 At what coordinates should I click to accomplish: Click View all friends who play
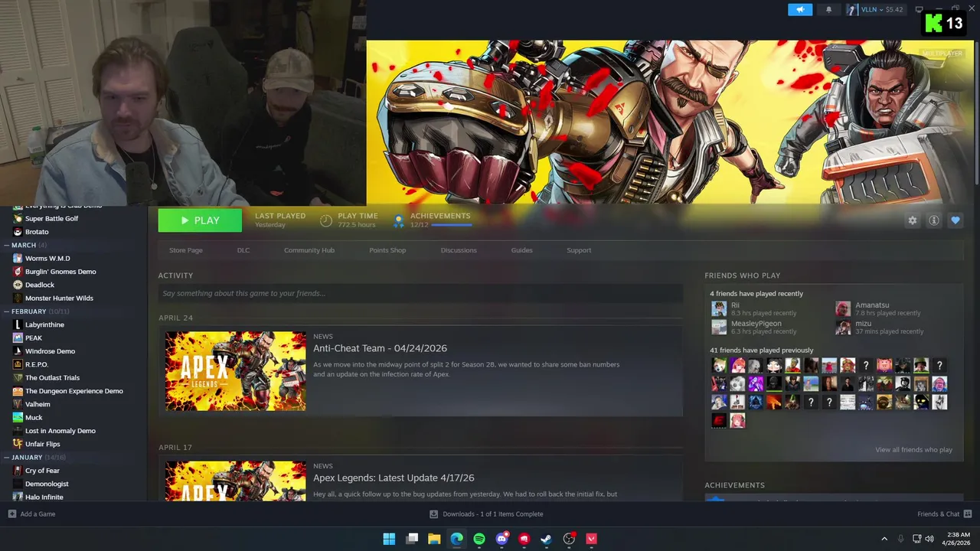(x=913, y=450)
